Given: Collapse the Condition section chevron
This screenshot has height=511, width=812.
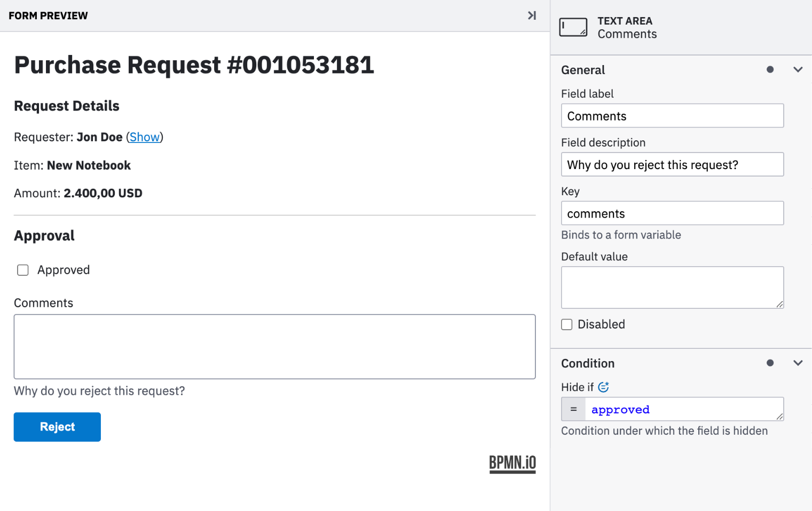Looking at the screenshot, I should tap(798, 363).
